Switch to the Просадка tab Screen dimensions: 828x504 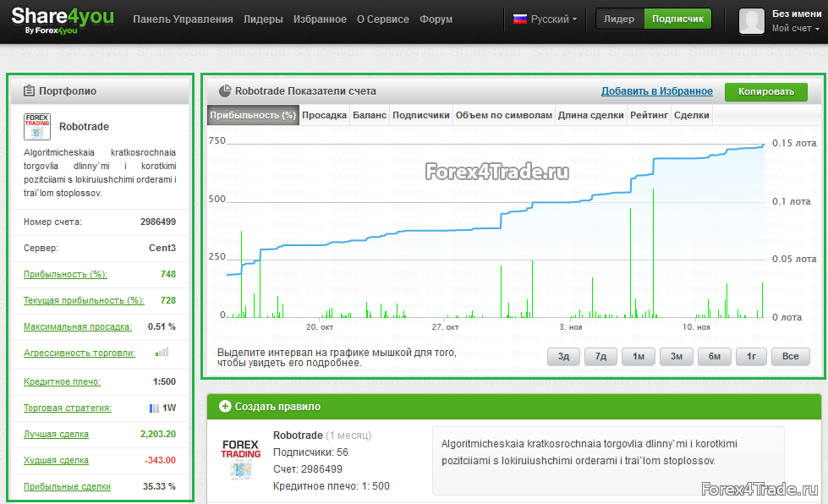pyautogui.click(x=324, y=115)
